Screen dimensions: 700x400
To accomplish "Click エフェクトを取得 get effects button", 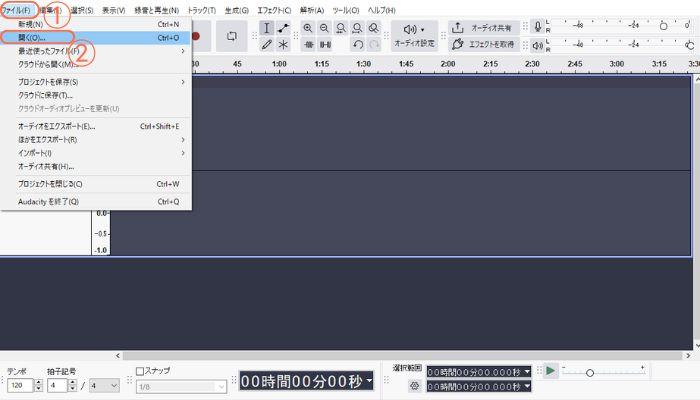I will [x=484, y=44].
